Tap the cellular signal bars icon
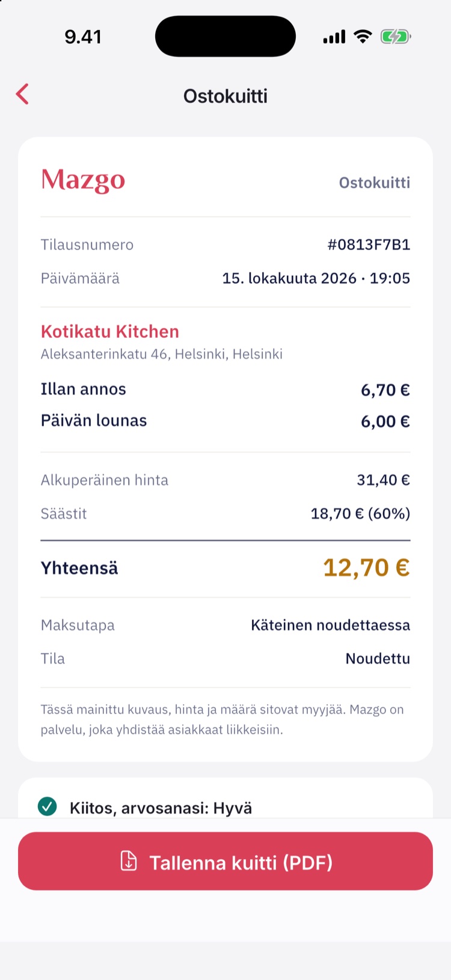Image resolution: width=451 pixels, height=980 pixels. click(334, 37)
